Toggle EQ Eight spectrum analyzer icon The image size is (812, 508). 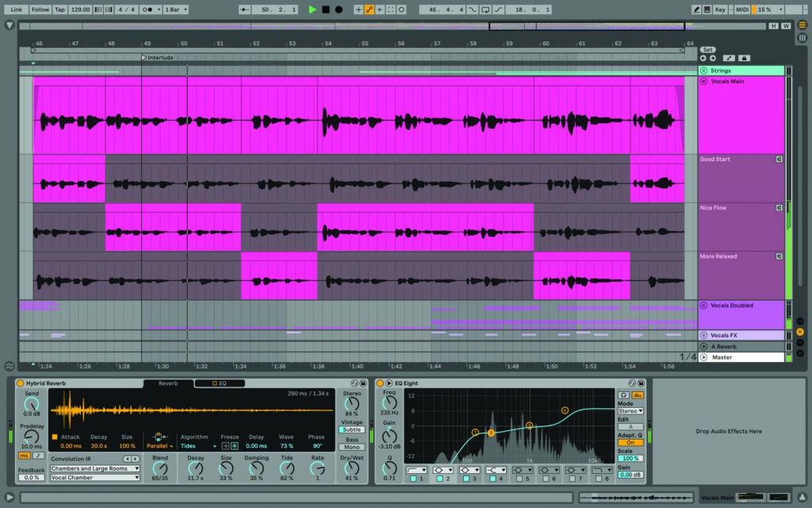[637, 394]
